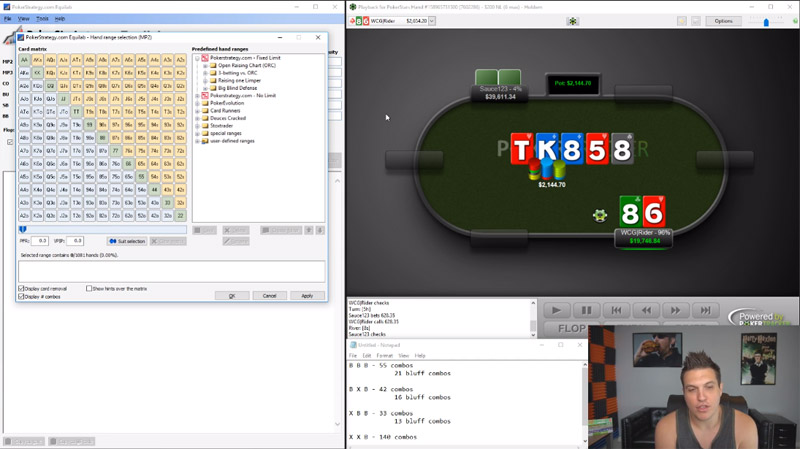This screenshot has width=800, height=449.
Task: Toggle Display card removal checkbox
Action: pos(21,289)
